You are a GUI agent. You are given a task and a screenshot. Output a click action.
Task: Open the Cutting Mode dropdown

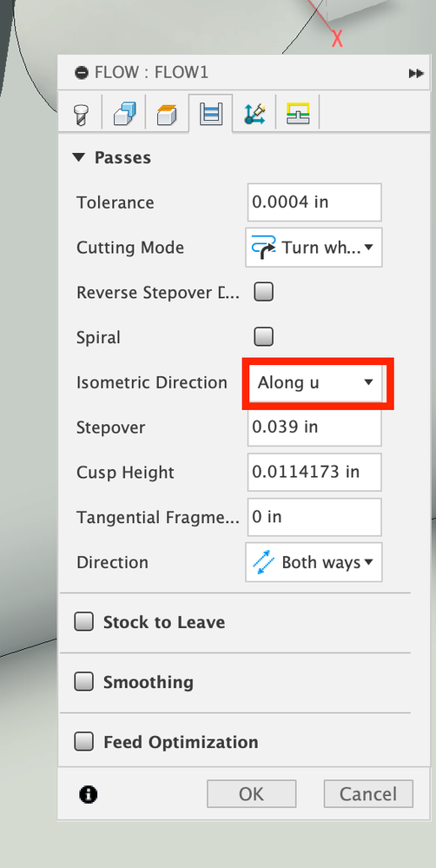click(x=314, y=247)
